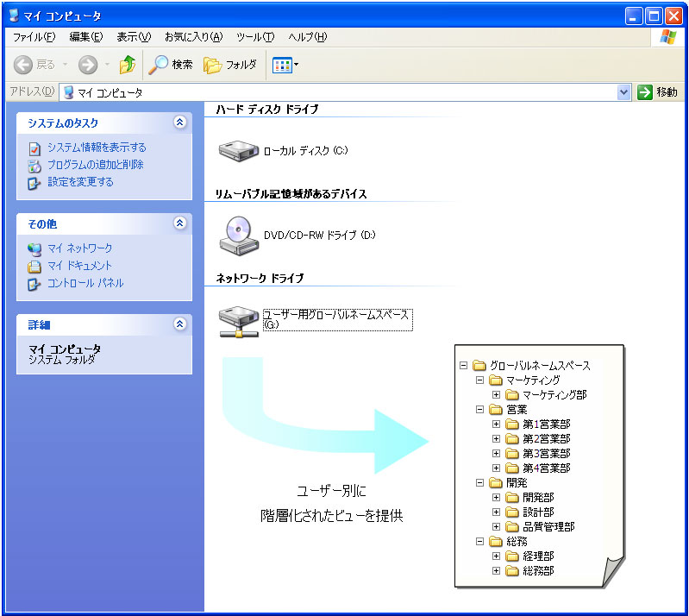Open the Views dropdown arrow
The height and width of the screenshot is (616, 689).
point(296,65)
